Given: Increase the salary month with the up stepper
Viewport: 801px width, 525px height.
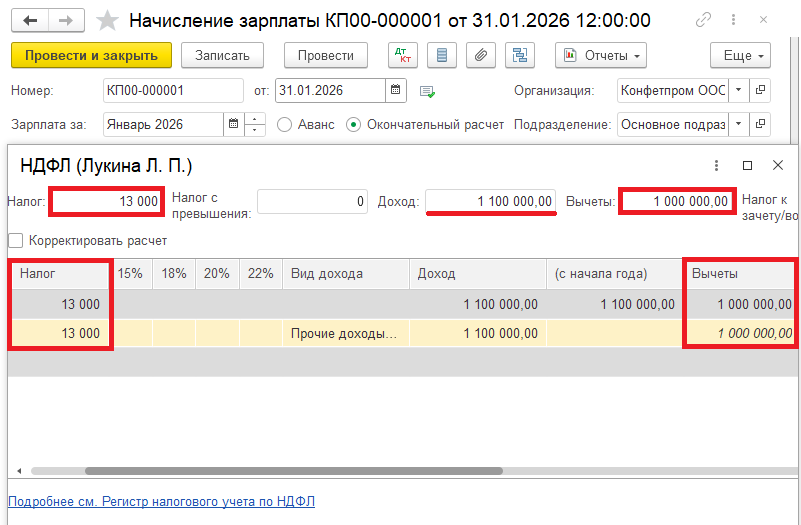Looking at the screenshot, I should (255, 118).
